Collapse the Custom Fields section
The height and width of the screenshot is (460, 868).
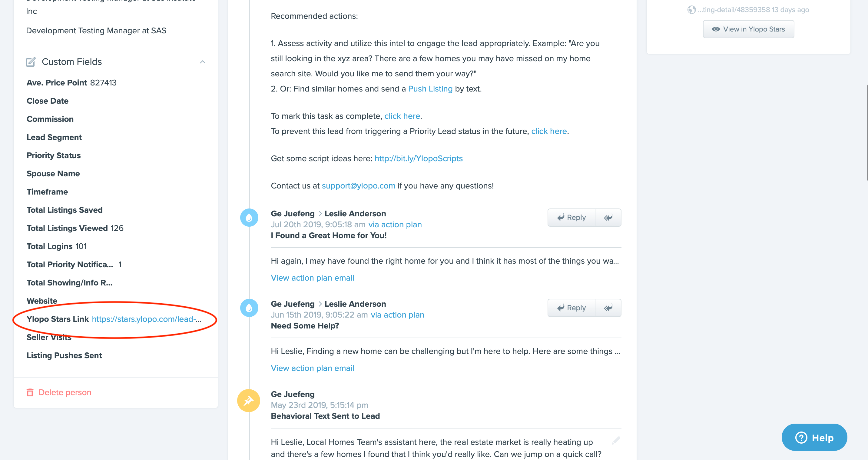pyautogui.click(x=203, y=62)
